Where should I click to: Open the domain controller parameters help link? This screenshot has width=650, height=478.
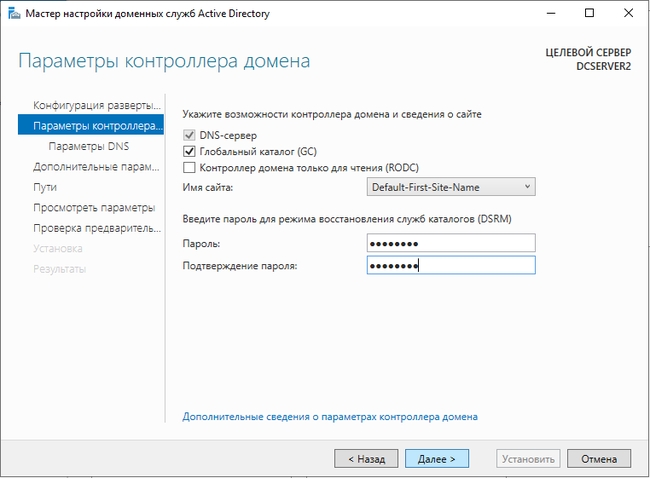(330, 416)
